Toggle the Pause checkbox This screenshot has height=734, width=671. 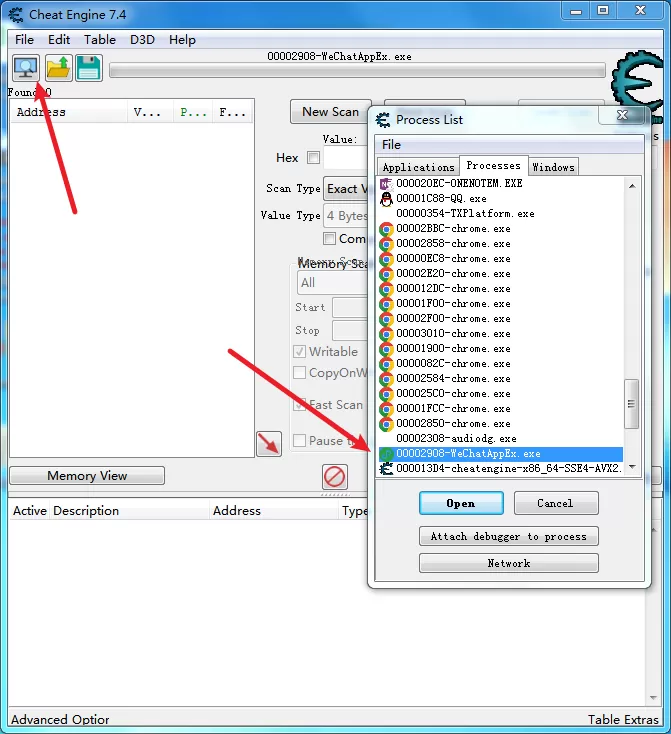tap(299, 440)
